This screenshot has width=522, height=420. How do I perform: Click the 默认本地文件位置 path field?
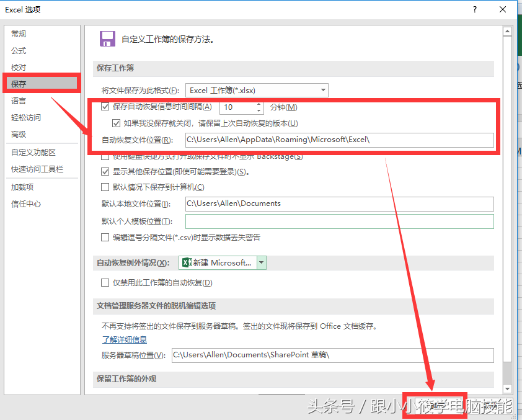point(340,204)
